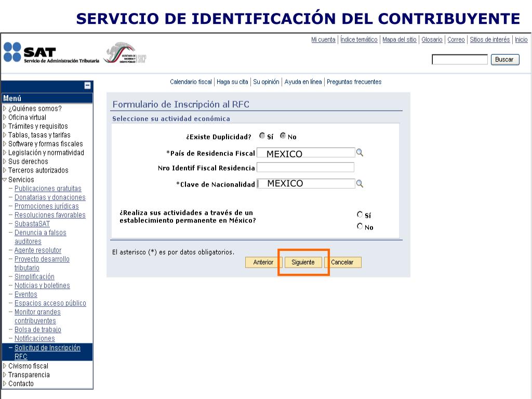Open Solicitud de Inscripción RFC link

point(47,352)
